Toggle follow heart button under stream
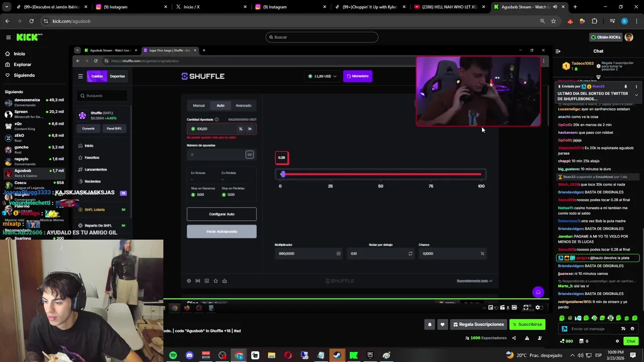644x362 pixels. [x=442, y=325]
